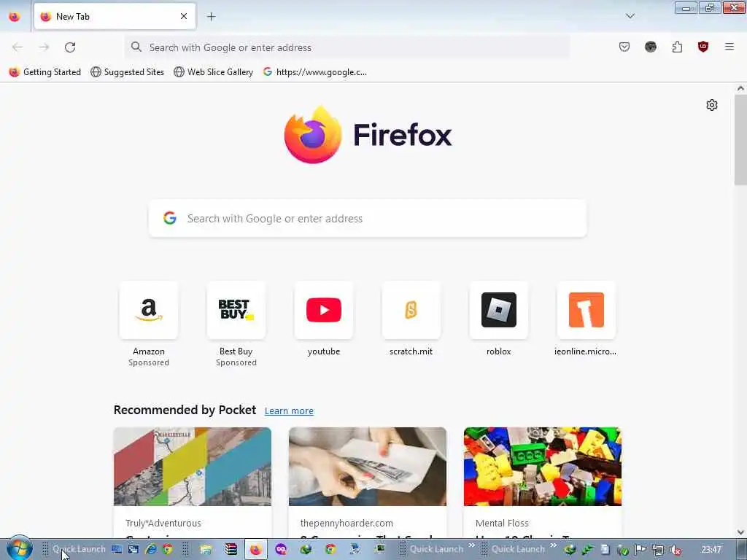Open the thepennyhoarder.com Pocket story thumbnail

click(368, 467)
